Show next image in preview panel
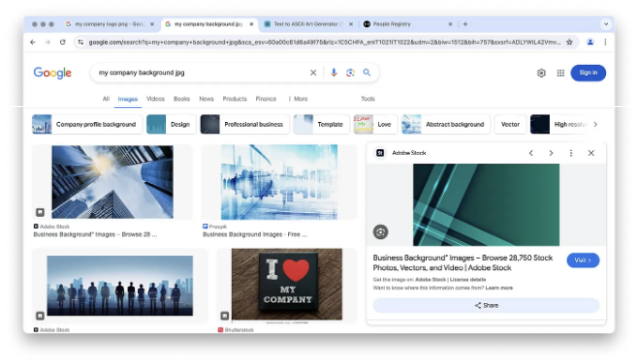This screenshot has height=364, width=638. coord(551,153)
